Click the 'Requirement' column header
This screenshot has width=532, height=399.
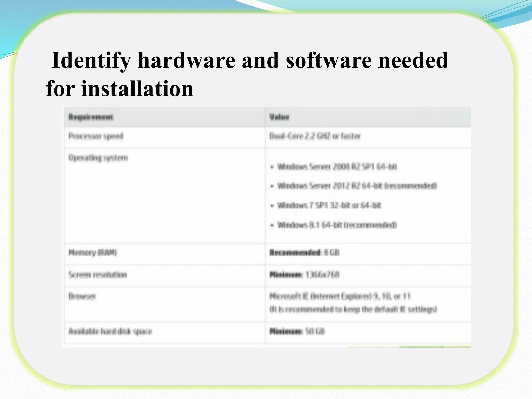coord(91,117)
